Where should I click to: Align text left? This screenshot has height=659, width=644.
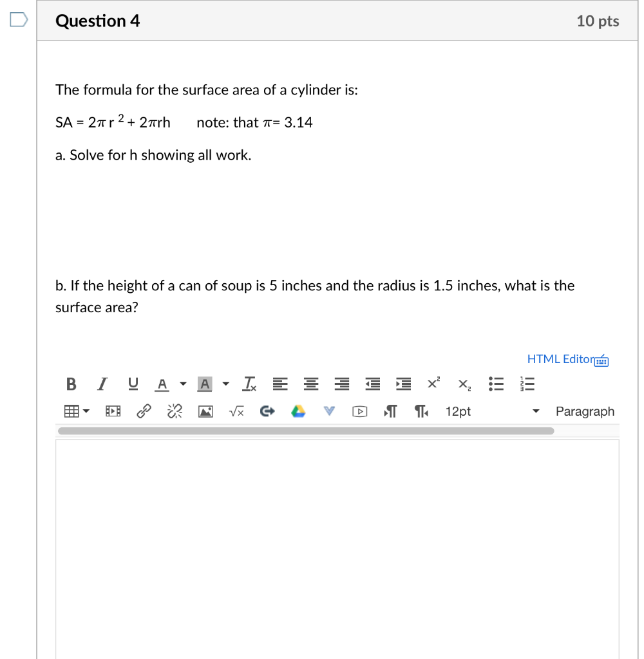coord(280,384)
